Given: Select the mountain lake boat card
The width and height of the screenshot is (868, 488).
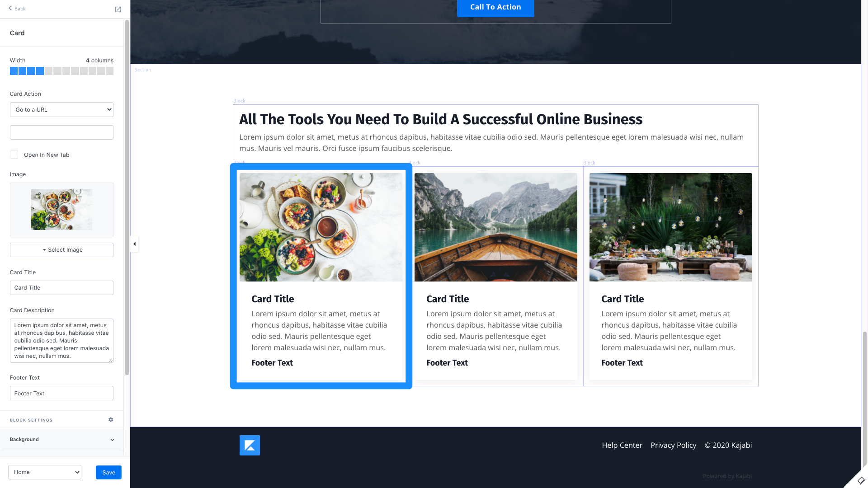Looking at the screenshot, I should 495,276.
